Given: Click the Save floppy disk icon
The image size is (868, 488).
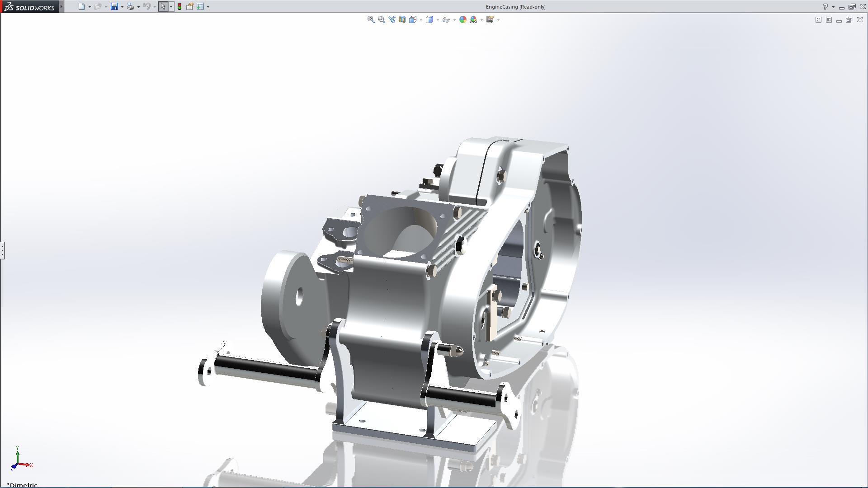Looking at the screenshot, I should (114, 6).
